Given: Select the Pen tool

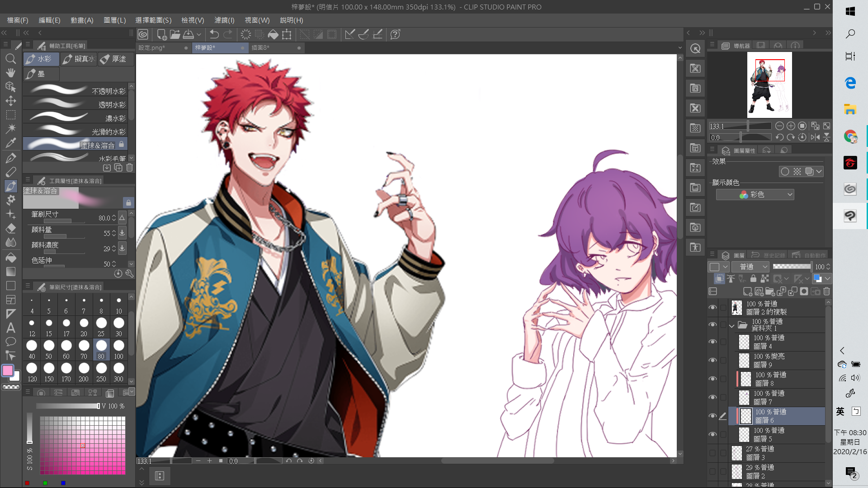Looking at the screenshot, I should point(11,158).
